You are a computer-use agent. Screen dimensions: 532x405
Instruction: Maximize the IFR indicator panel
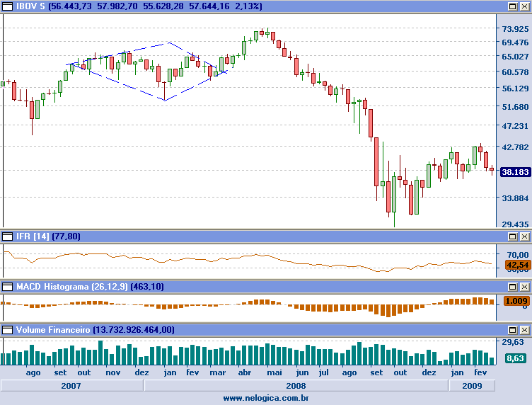click(512, 236)
